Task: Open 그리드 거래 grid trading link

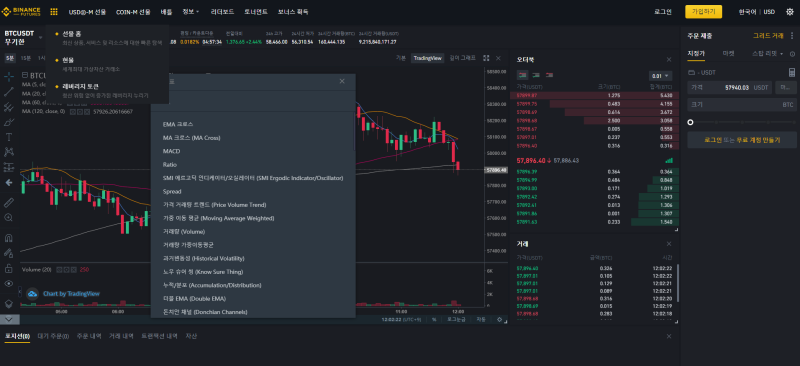Action: pyautogui.click(x=768, y=36)
